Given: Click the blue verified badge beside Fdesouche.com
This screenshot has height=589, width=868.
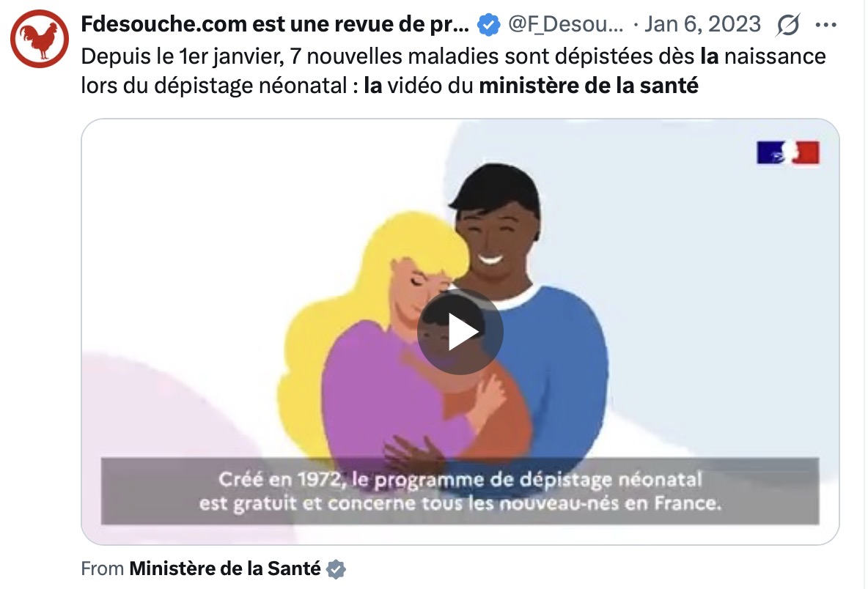Looking at the screenshot, I should coord(488,24).
